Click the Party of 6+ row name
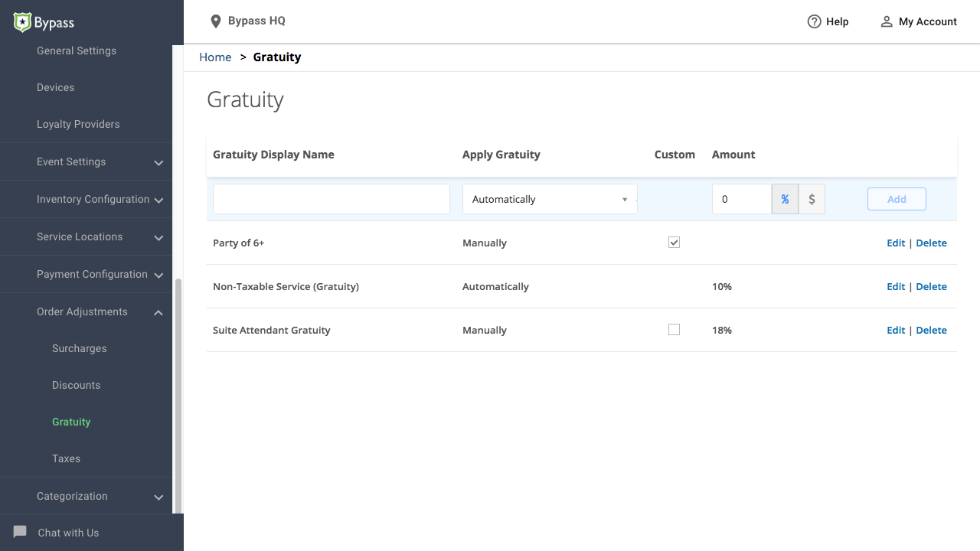Image resolution: width=980 pixels, height=551 pixels. tap(239, 243)
